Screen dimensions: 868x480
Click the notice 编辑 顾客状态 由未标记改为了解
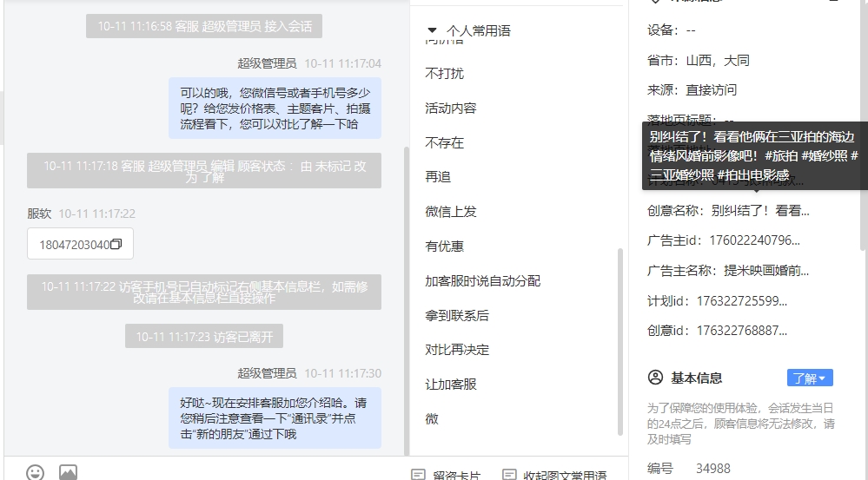204,171
